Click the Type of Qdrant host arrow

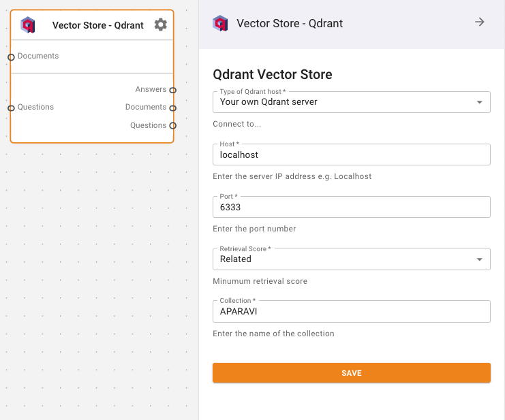click(480, 103)
